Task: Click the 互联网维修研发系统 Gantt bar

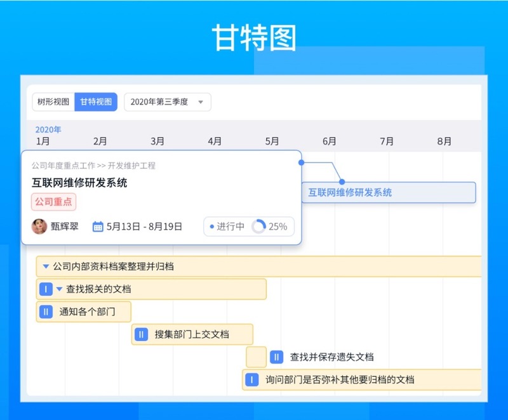Action: click(x=388, y=192)
